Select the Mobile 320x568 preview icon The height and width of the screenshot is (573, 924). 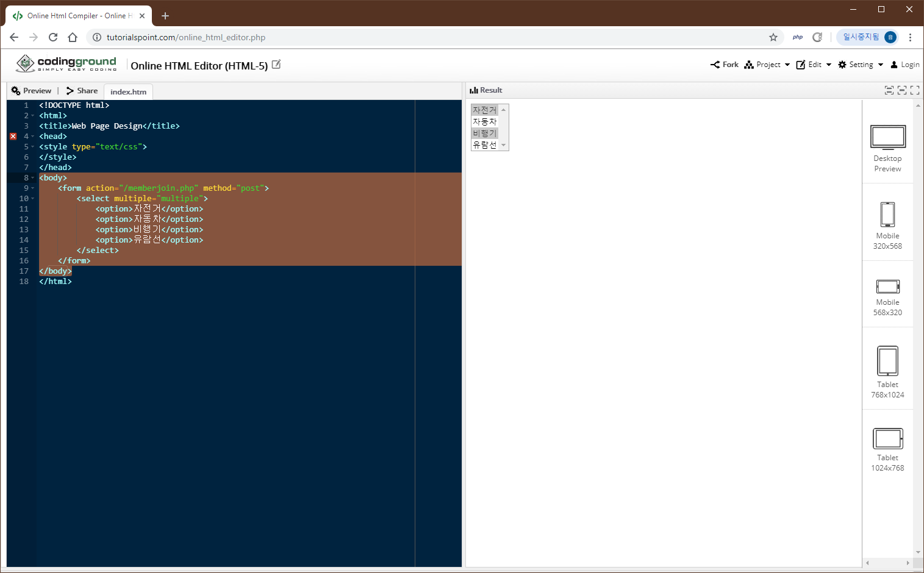(x=887, y=215)
